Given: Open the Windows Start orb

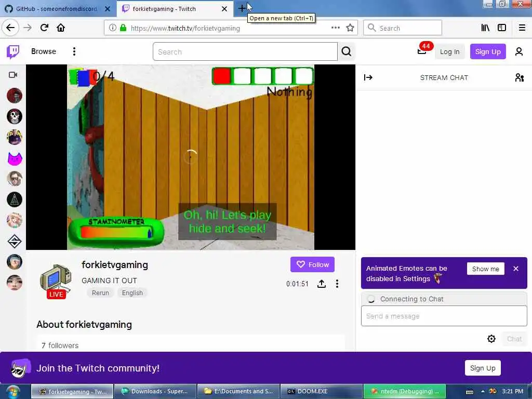Looking at the screenshot, I should [x=13, y=392].
